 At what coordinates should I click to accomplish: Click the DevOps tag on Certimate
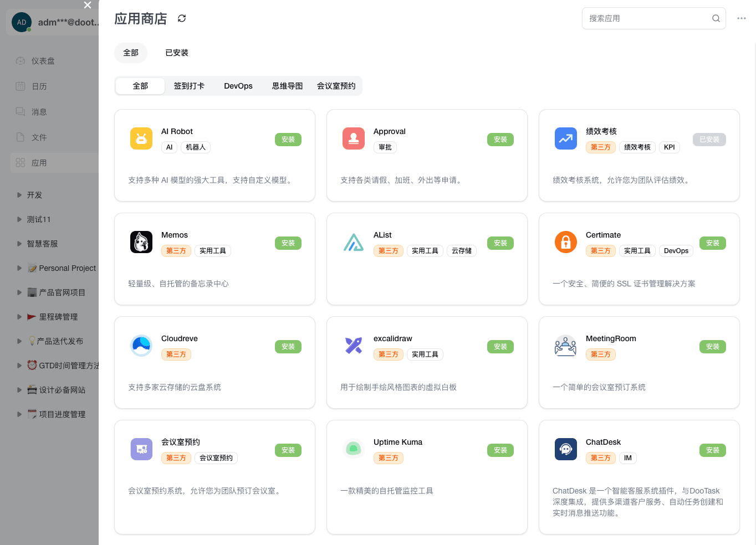[x=676, y=251]
